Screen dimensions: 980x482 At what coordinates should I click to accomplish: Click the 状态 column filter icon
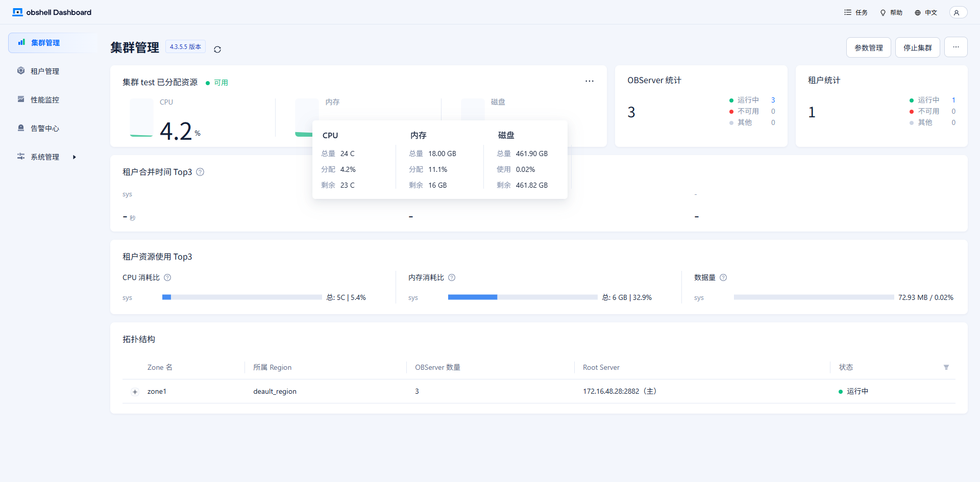(x=946, y=367)
